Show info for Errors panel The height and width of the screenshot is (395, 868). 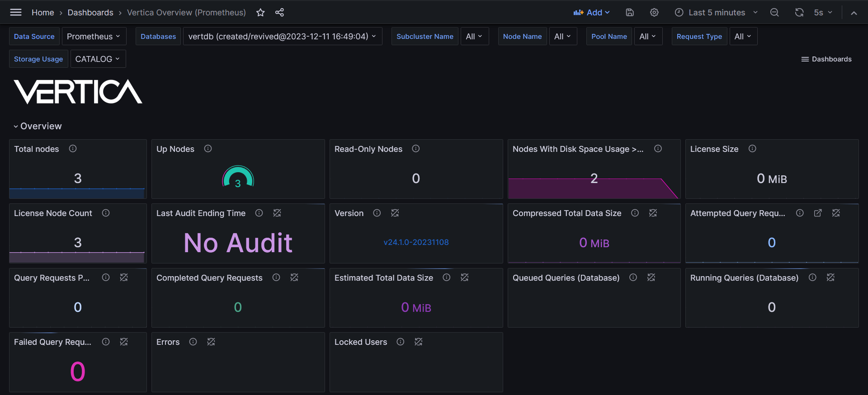(193, 342)
